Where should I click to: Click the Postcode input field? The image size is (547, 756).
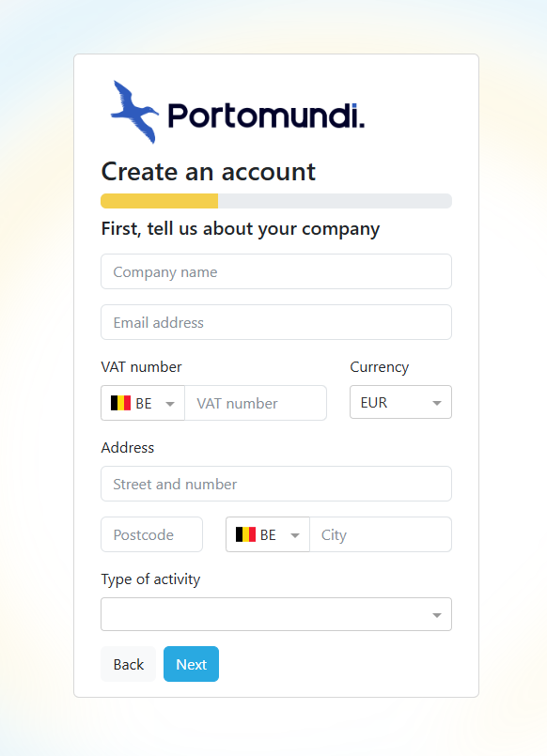(151, 533)
